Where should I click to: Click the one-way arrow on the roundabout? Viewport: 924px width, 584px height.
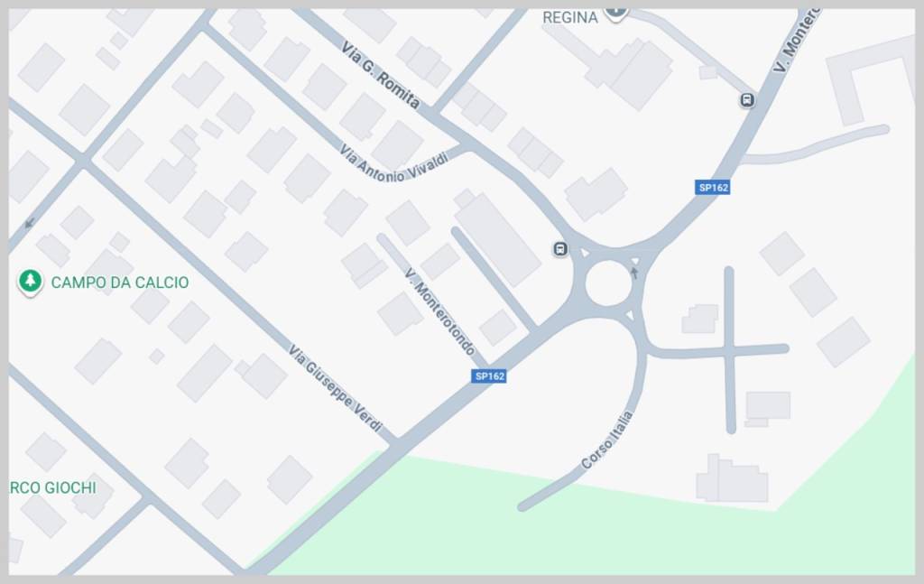[634, 273]
